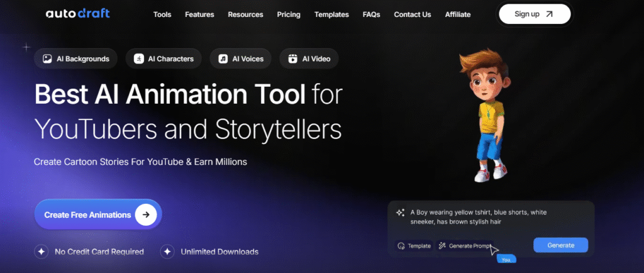The image size is (644, 273).
Task: Click the AI Video reel icon
Action: [292, 59]
